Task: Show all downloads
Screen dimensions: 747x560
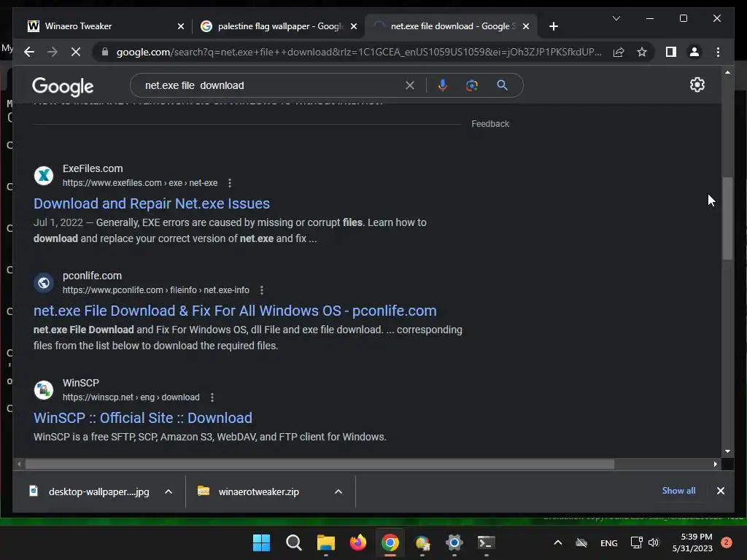Action: click(678, 491)
